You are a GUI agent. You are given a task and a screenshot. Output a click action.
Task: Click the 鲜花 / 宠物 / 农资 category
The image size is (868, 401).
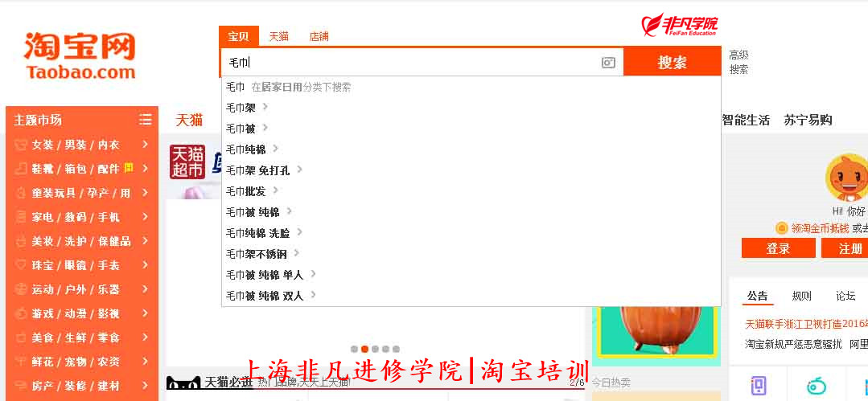[76, 362]
